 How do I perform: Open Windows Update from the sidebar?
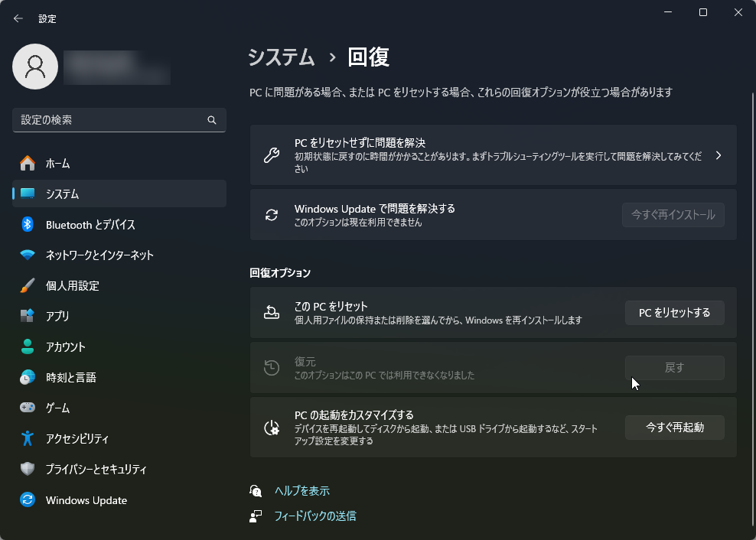(x=86, y=499)
